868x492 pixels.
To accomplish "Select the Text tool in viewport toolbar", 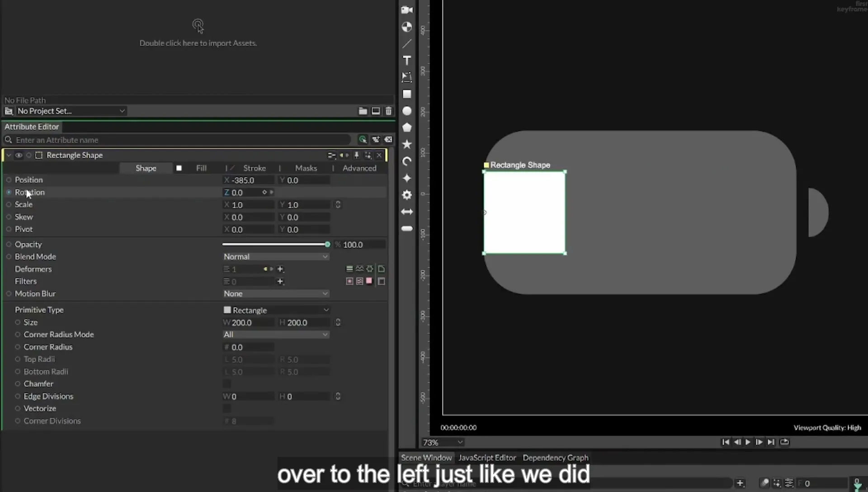I will click(x=407, y=61).
